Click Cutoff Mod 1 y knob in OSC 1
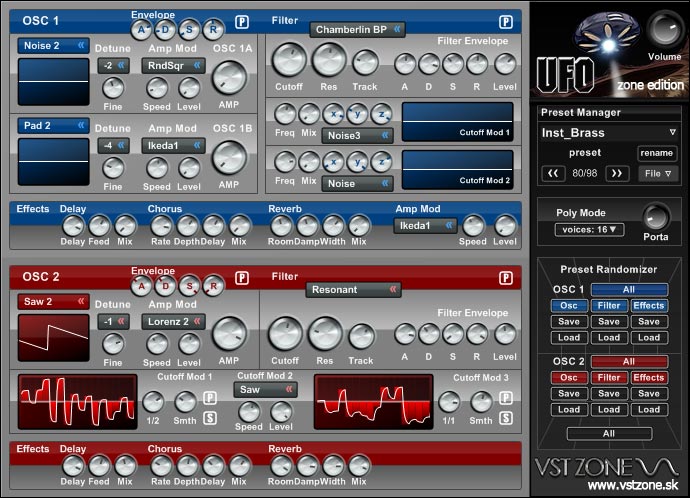 click(x=357, y=114)
